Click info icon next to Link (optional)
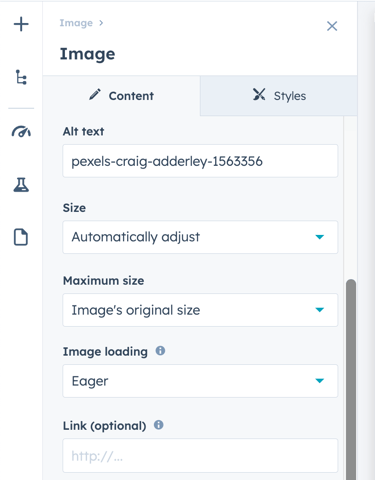The height and width of the screenshot is (480, 375). [159, 425]
